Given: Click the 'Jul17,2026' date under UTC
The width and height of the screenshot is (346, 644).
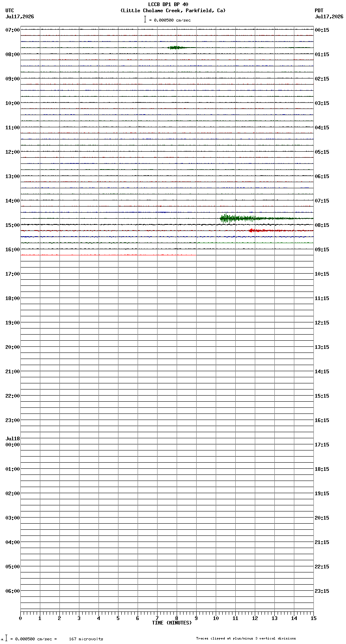Looking at the screenshot, I should click(20, 17).
